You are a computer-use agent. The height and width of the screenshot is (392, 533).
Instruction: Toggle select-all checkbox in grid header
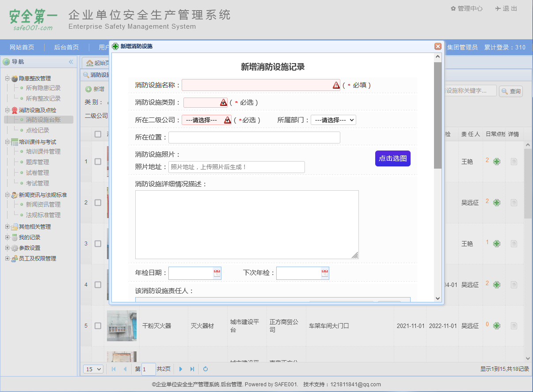point(98,134)
